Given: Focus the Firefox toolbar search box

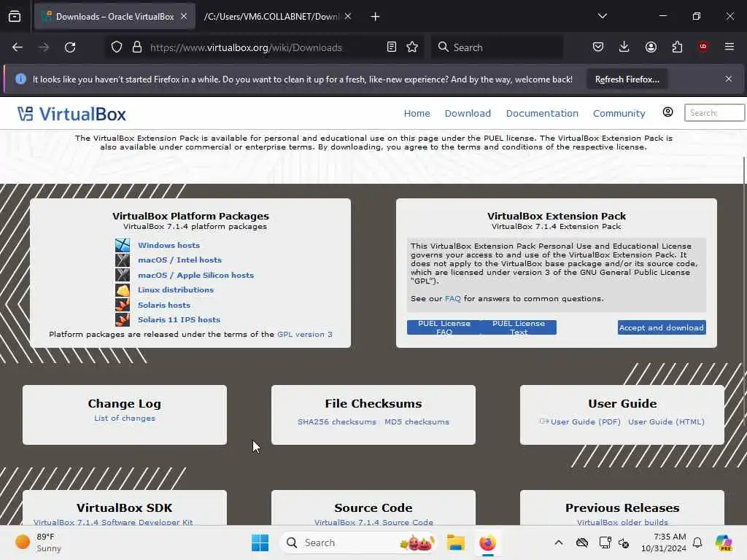Looking at the screenshot, I should click(498, 47).
